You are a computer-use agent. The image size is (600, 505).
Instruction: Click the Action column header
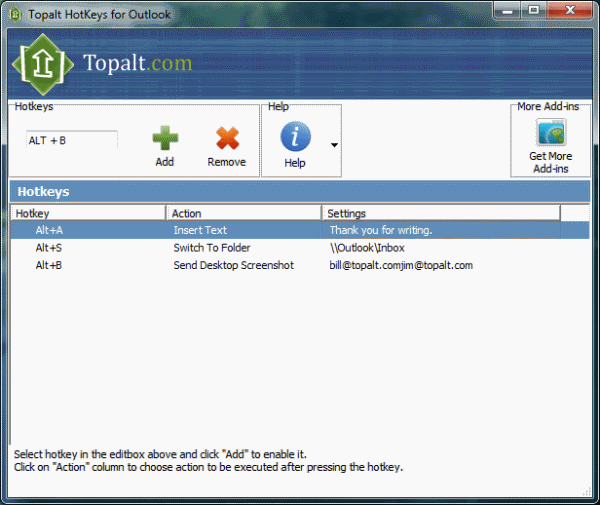point(244,213)
